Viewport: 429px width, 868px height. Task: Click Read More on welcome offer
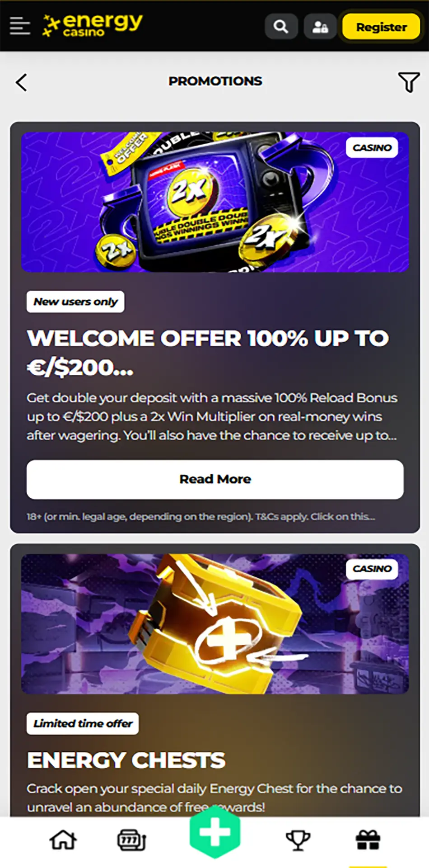pyautogui.click(x=215, y=479)
